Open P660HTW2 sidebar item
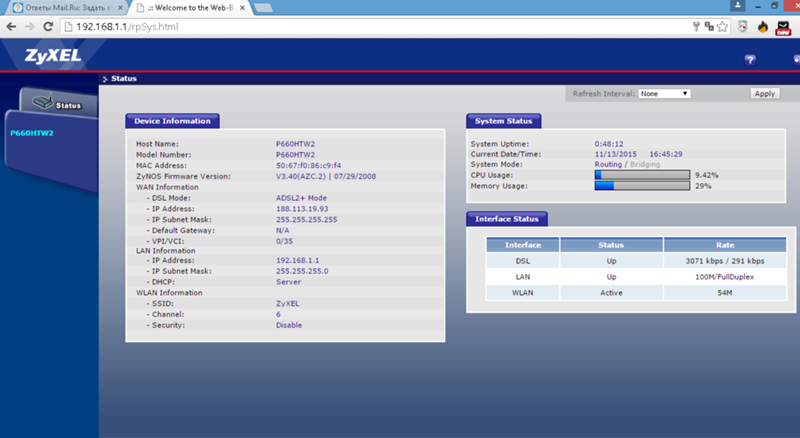Viewport: 800px width, 438px height. coord(32,133)
